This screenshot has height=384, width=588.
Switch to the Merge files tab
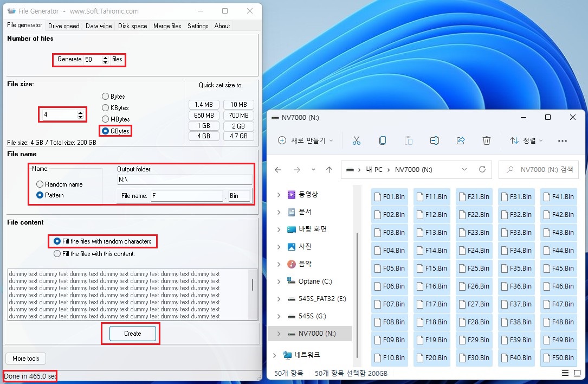tap(167, 26)
